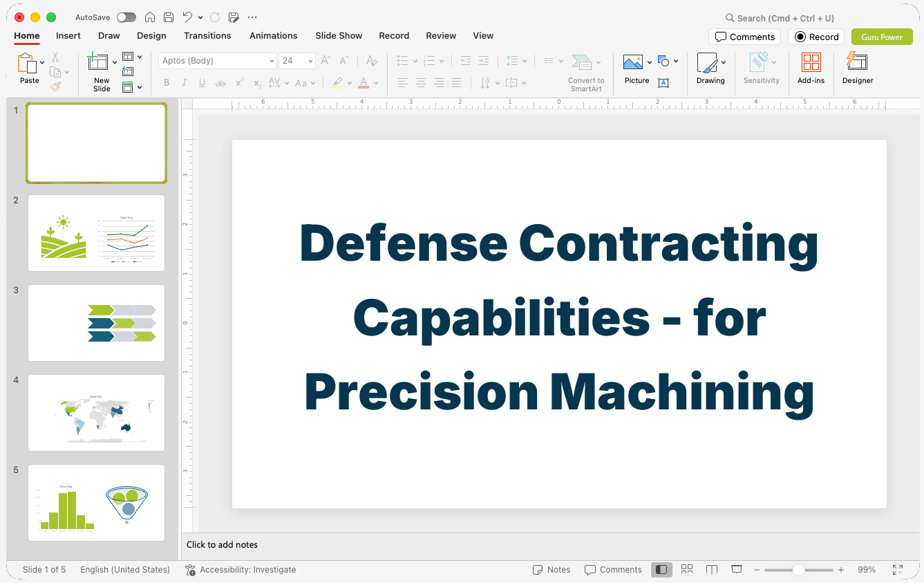The height and width of the screenshot is (583, 924).
Task: Click the zoom slider handle
Action: click(x=798, y=570)
